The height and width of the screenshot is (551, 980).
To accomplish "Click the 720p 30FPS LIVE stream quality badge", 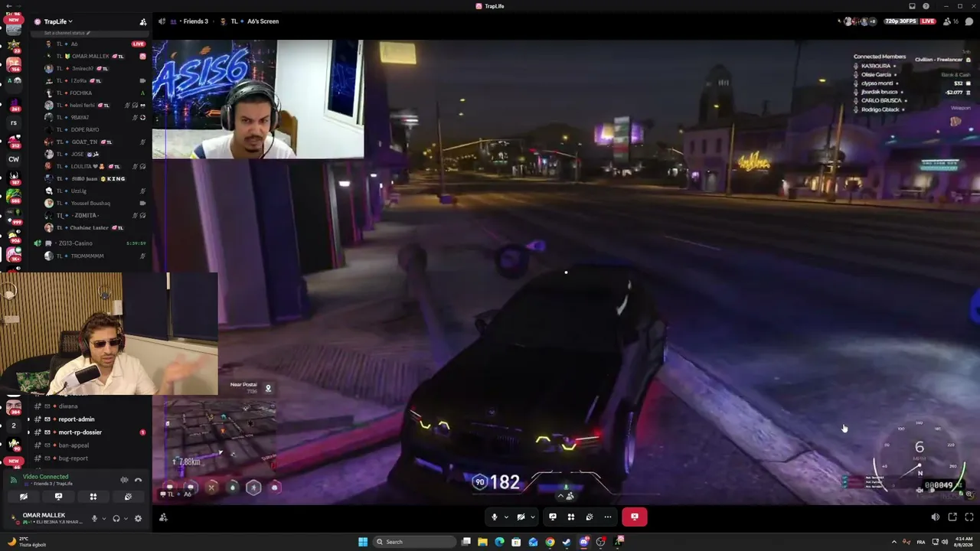I will (910, 21).
